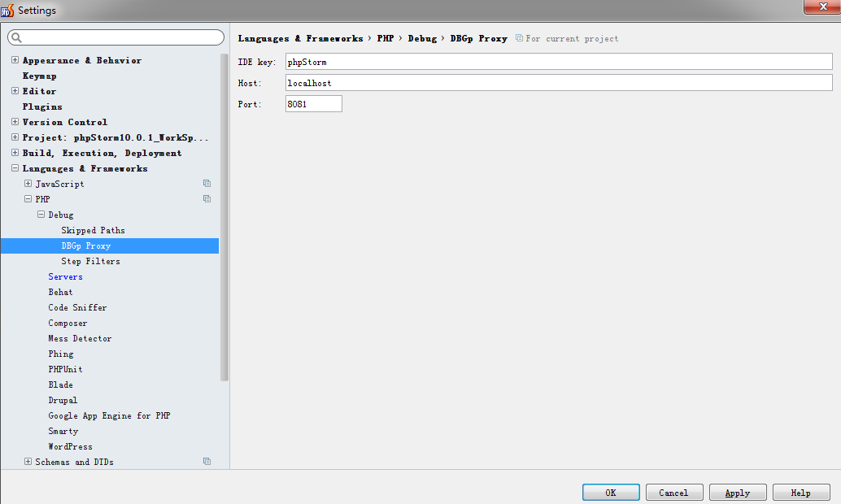Expand the JavaScript node
Image resolution: width=841 pixels, height=504 pixels.
[x=28, y=184]
